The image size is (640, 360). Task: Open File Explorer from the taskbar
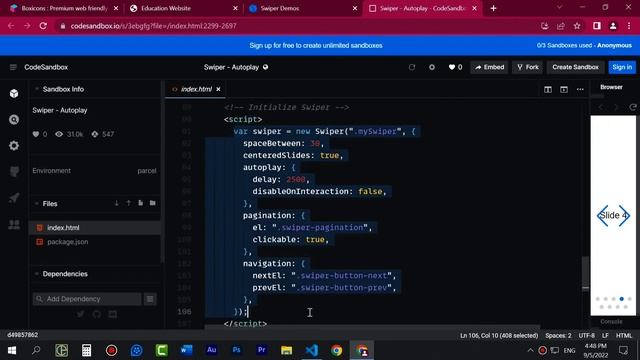287,350
